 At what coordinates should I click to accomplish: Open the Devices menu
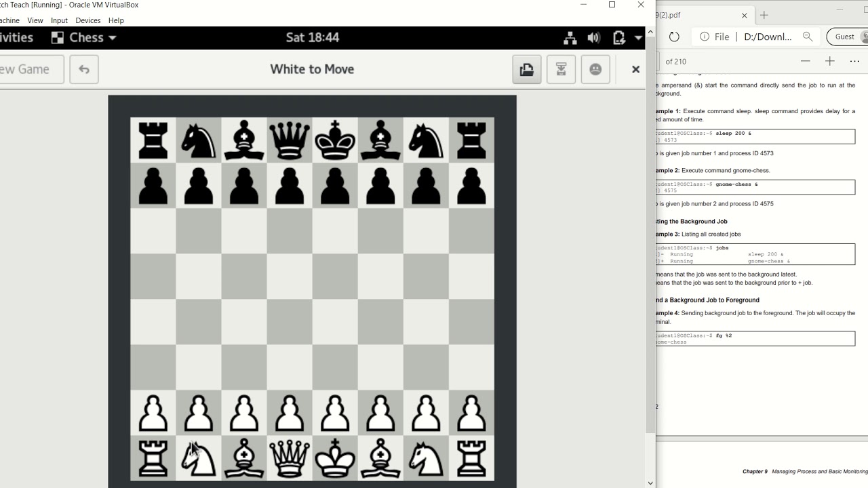coord(88,20)
